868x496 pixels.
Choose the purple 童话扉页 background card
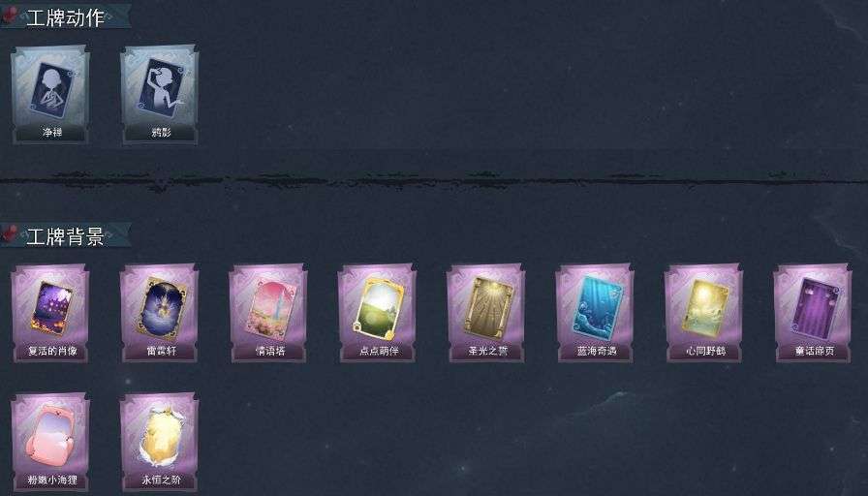814,313
